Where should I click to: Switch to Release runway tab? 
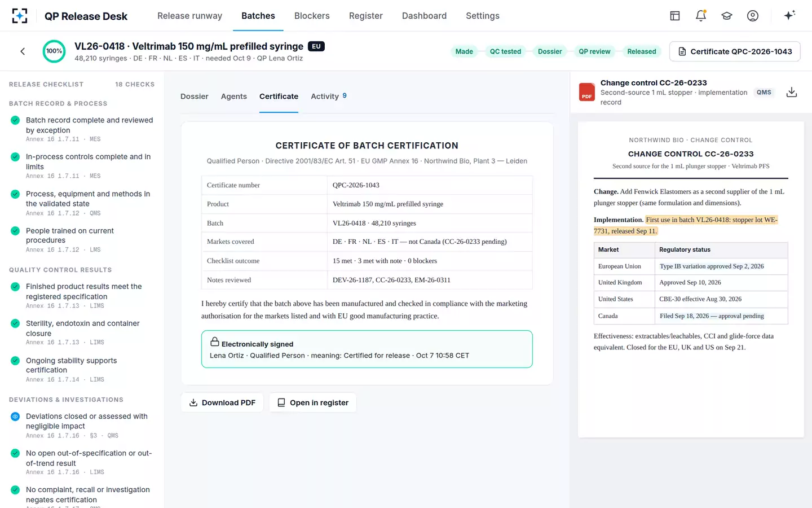click(189, 16)
